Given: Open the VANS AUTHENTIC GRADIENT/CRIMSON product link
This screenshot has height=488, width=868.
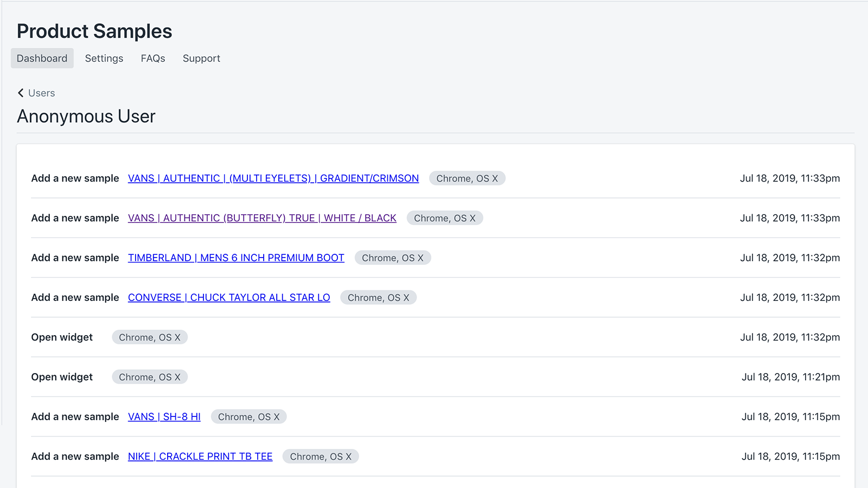Looking at the screenshot, I should [273, 178].
